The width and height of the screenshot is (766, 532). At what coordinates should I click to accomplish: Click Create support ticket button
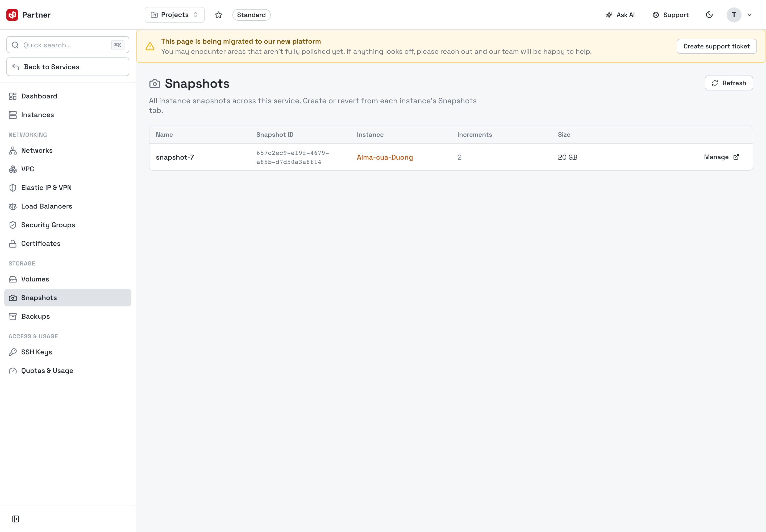(x=716, y=46)
